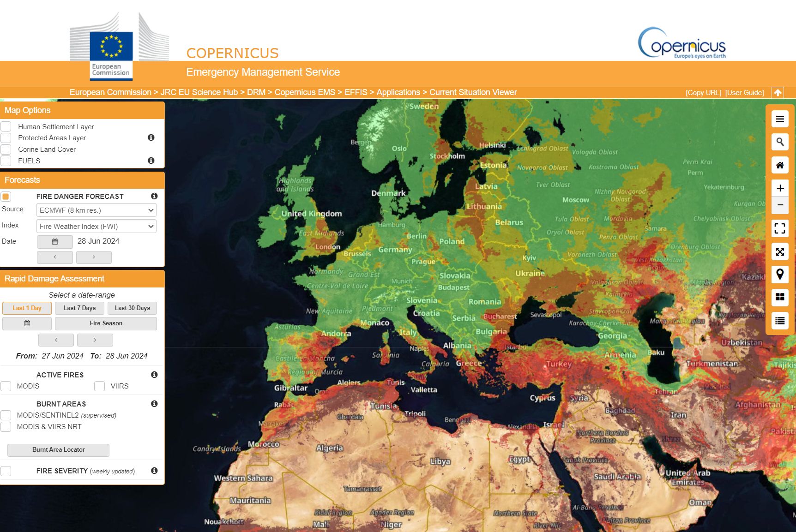Image resolution: width=796 pixels, height=532 pixels.
Task: Toggle full screen map view
Action: click(780, 251)
